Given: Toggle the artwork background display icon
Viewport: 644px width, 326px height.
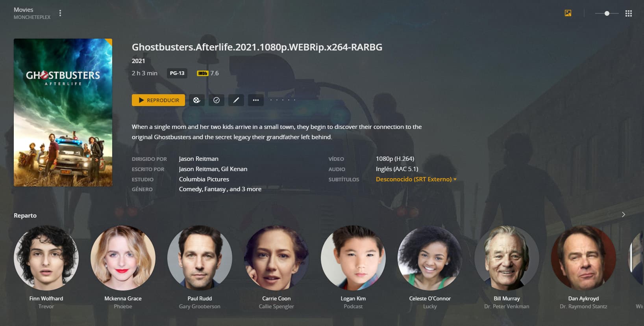Looking at the screenshot, I should [568, 13].
